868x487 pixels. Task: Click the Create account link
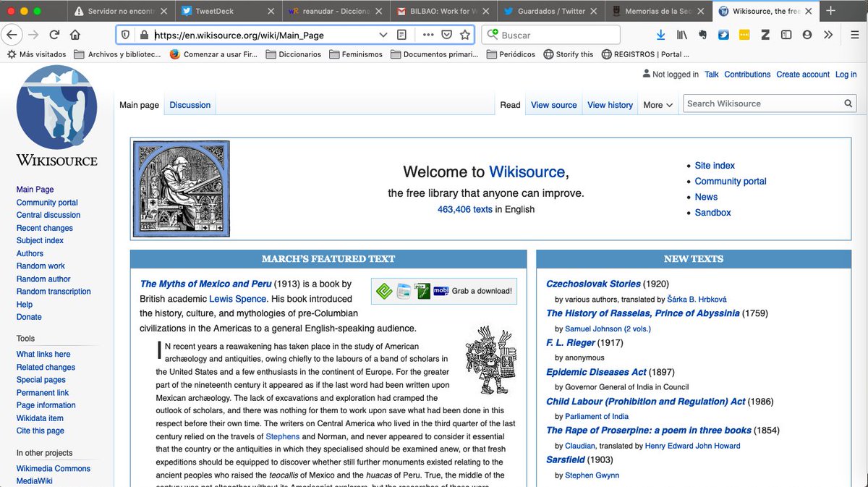coord(803,75)
